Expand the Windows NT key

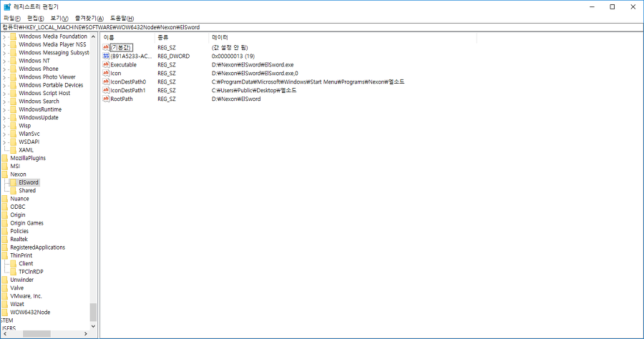(x=4, y=61)
